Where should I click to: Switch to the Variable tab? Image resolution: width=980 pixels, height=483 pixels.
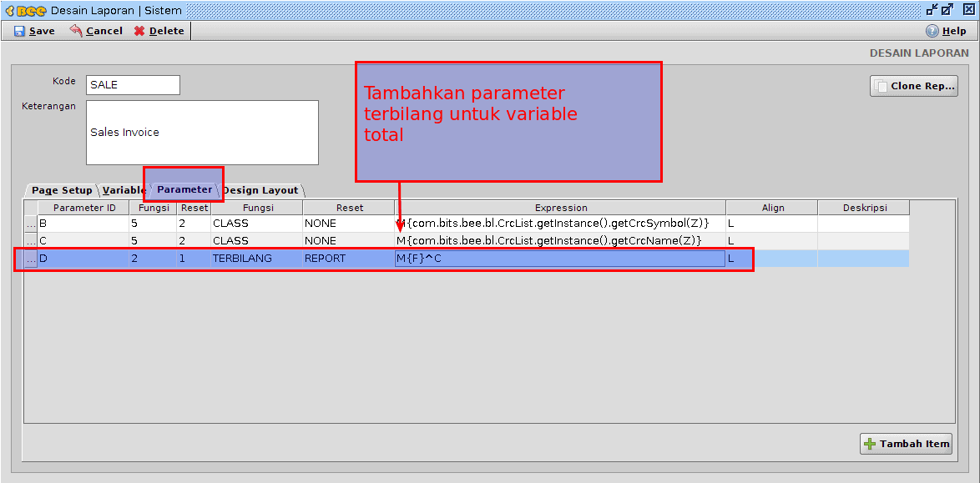click(x=124, y=190)
